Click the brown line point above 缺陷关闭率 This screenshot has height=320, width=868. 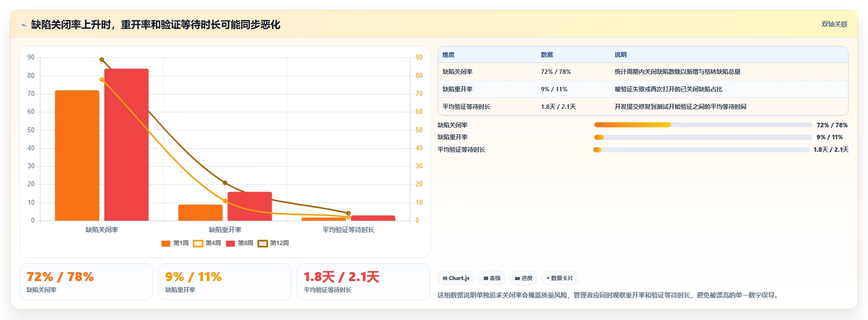[x=102, y=60]
